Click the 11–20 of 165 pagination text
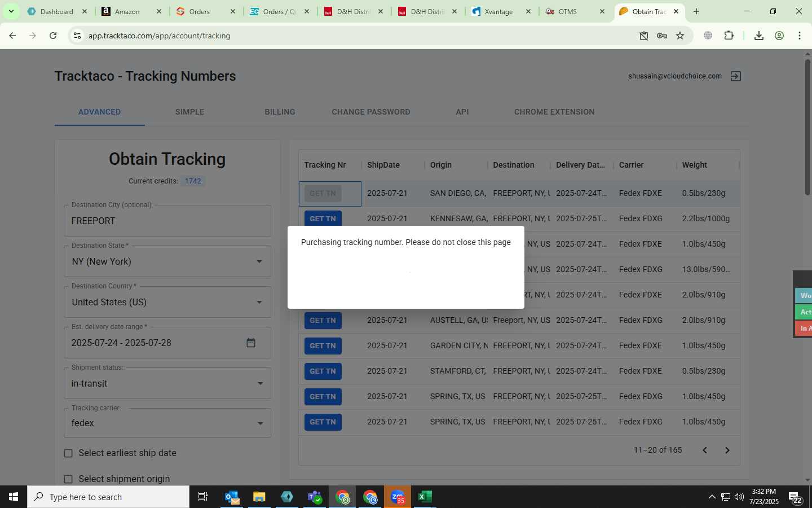Viewport: 812px width, 508px height. (x=657, y=450)
